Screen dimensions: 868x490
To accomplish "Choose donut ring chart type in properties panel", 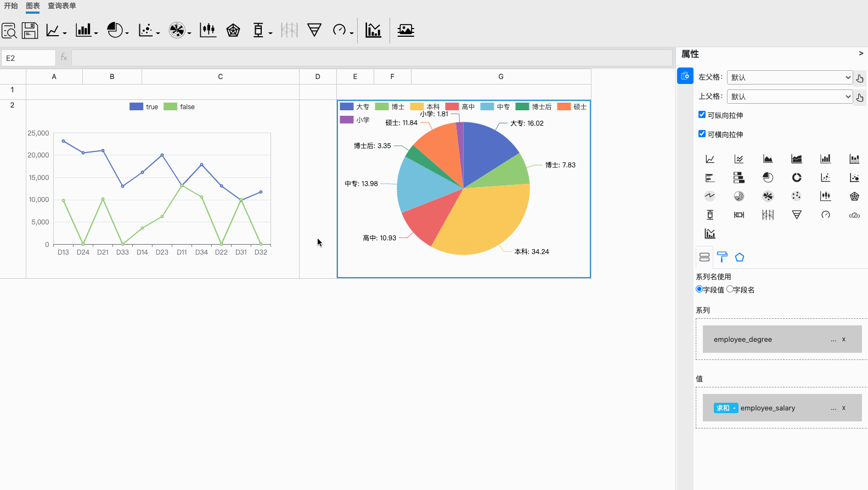I will (797, 178).
